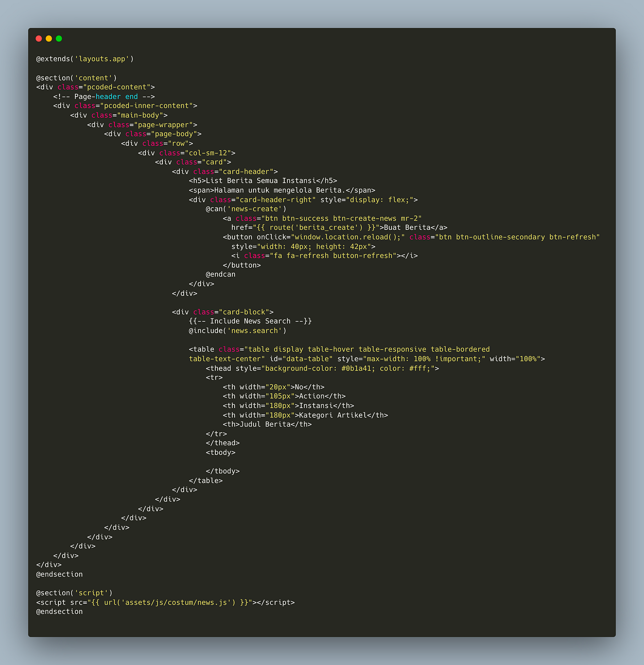Click the closing </tr> tag

point(216,434)
